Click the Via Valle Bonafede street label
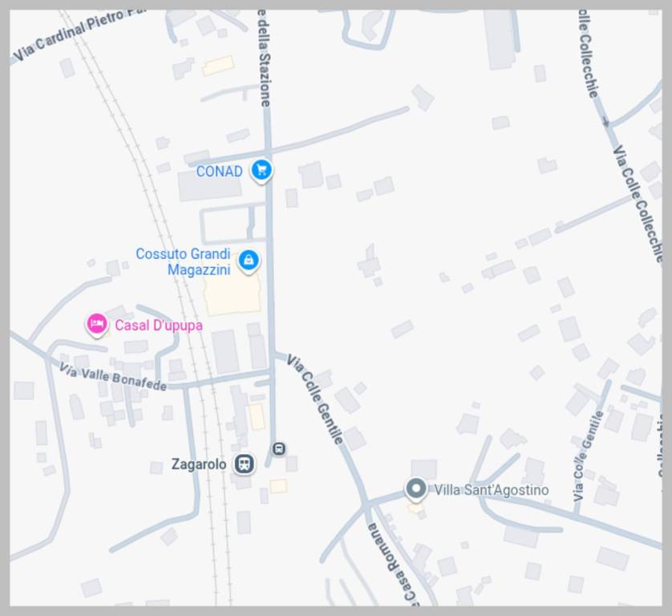Viewport: 672px width, 616px height. [x=113, y=376]
